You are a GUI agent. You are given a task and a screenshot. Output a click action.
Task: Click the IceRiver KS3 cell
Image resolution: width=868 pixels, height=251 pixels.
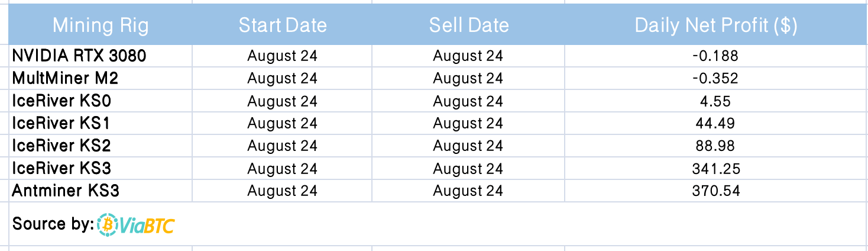point(61,169)
